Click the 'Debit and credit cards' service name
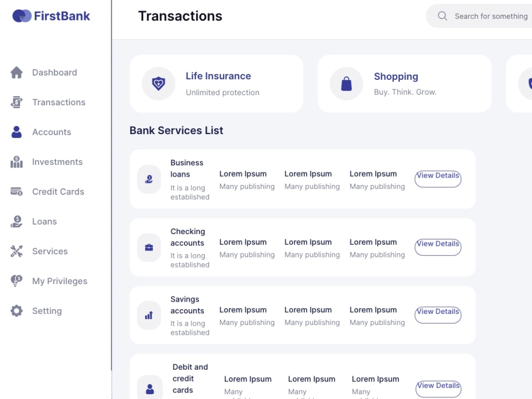Screen dimensions: 532x399 [190, 379]
